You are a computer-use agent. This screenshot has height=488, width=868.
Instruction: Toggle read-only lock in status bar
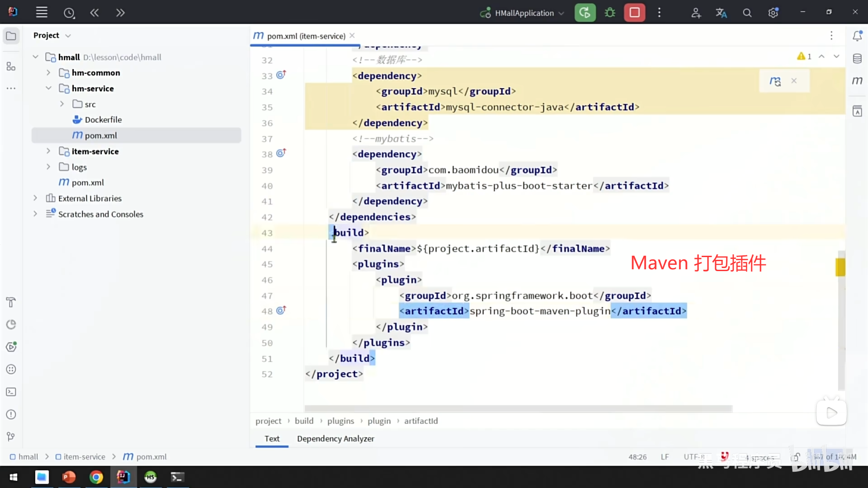click(796, 457)
